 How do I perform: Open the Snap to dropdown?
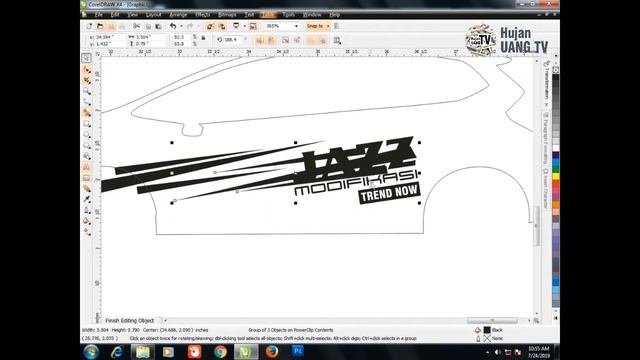(318, 26)
